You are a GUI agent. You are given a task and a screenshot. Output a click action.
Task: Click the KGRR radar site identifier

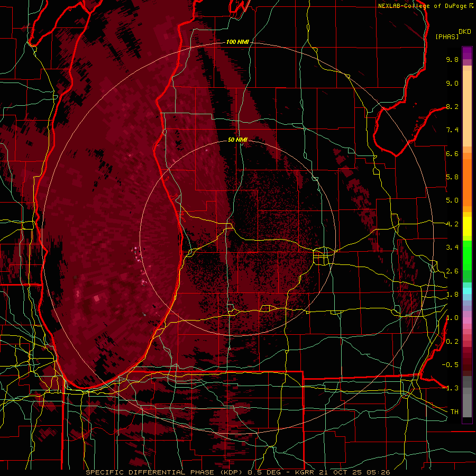click(x=305, y=472)
